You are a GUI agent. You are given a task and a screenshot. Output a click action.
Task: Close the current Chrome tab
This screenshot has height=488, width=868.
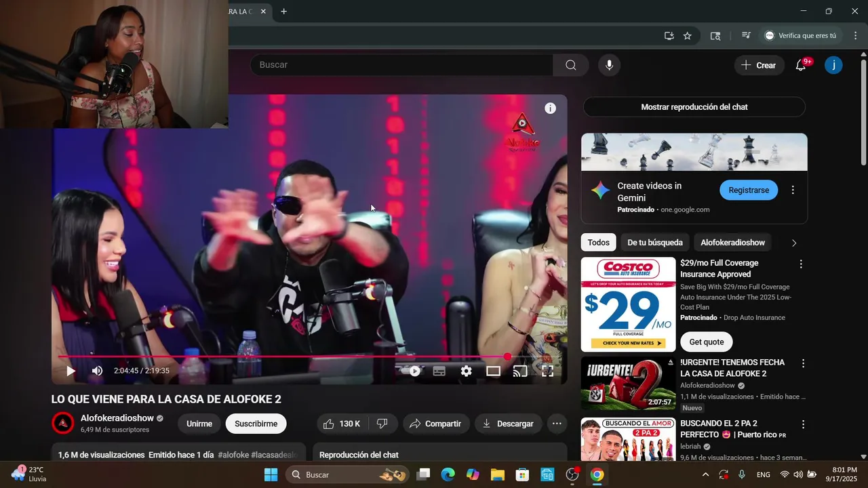coord(263,12)
